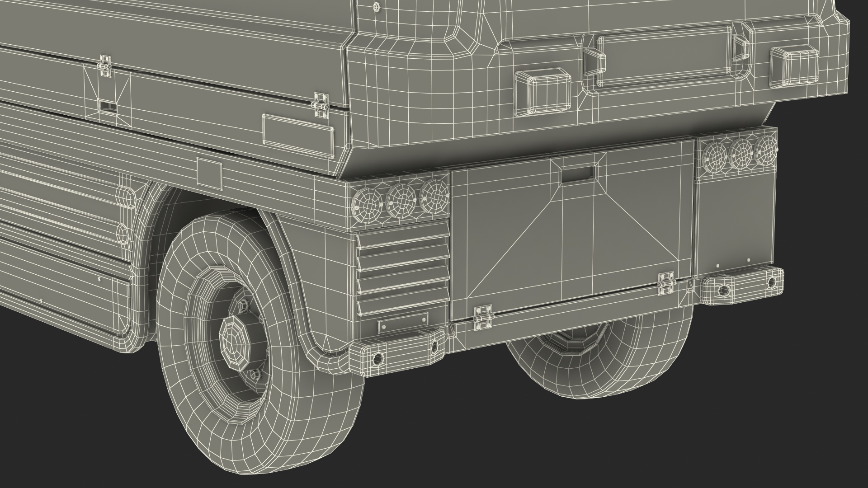Click the top-left hinge on side panel
868x488 pixels.
[x=106, y=66]
